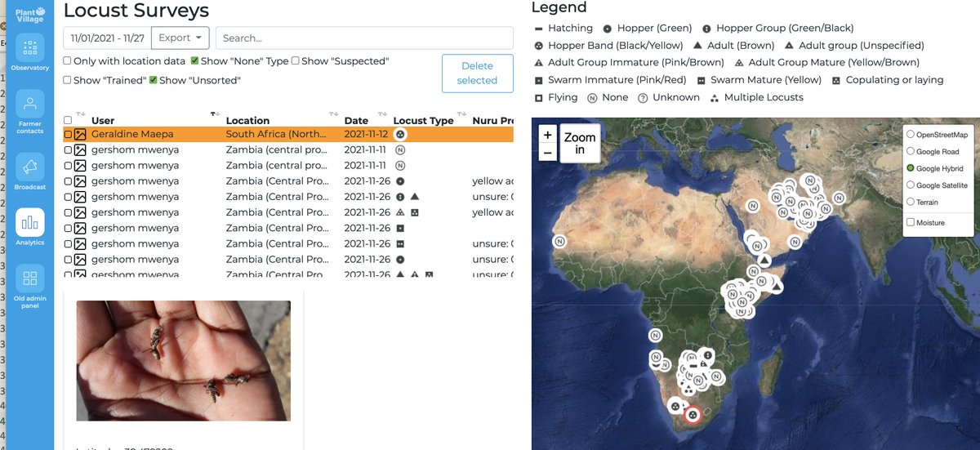Go to the Old admin panel
Screen dimensions: 980x450
[x=29, y=286]
